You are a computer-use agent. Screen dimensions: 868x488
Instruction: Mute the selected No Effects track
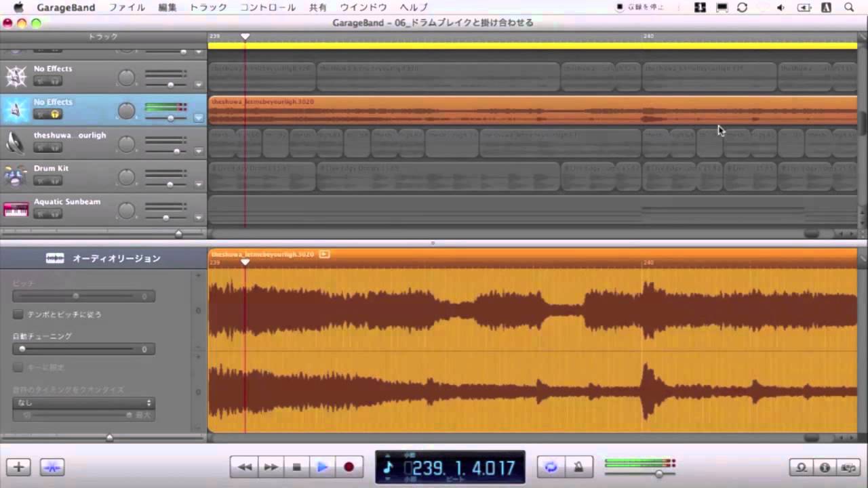(x=40, y=114)
